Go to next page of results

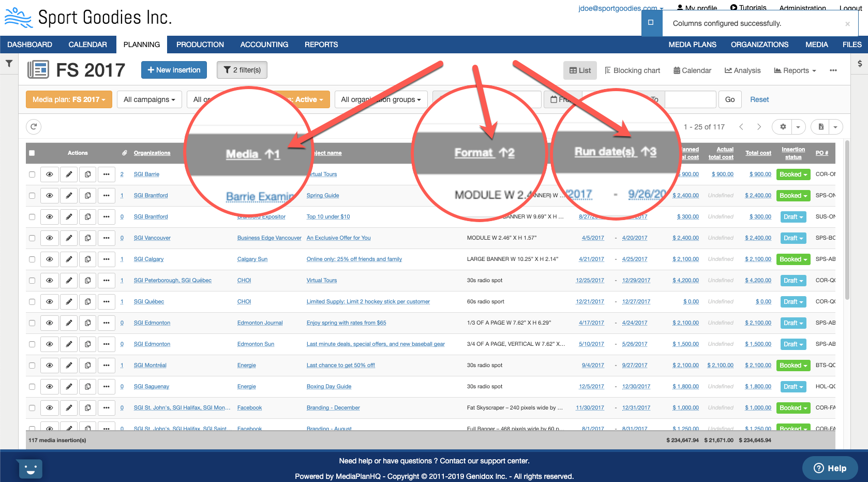[x=759, y=127]
